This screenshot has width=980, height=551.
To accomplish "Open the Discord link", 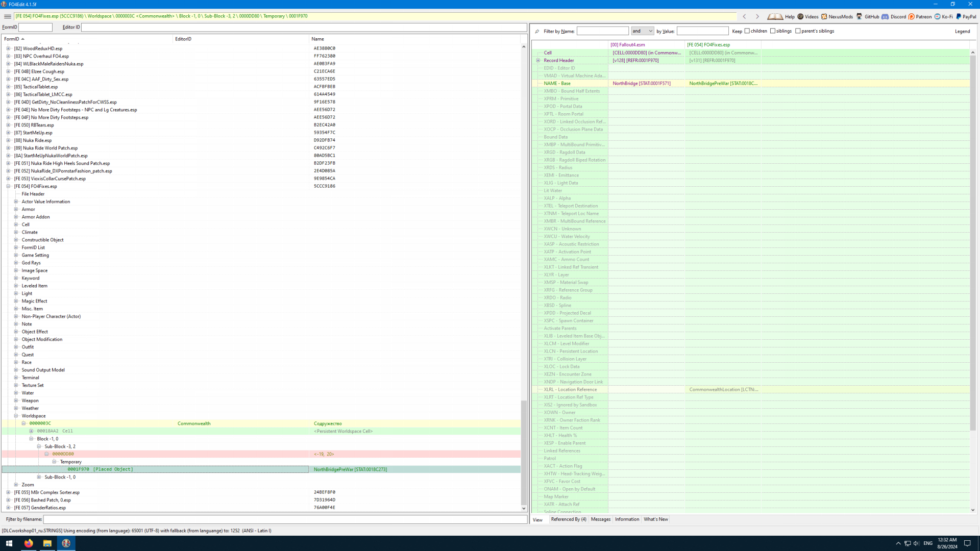I will [x=894, y=16].
